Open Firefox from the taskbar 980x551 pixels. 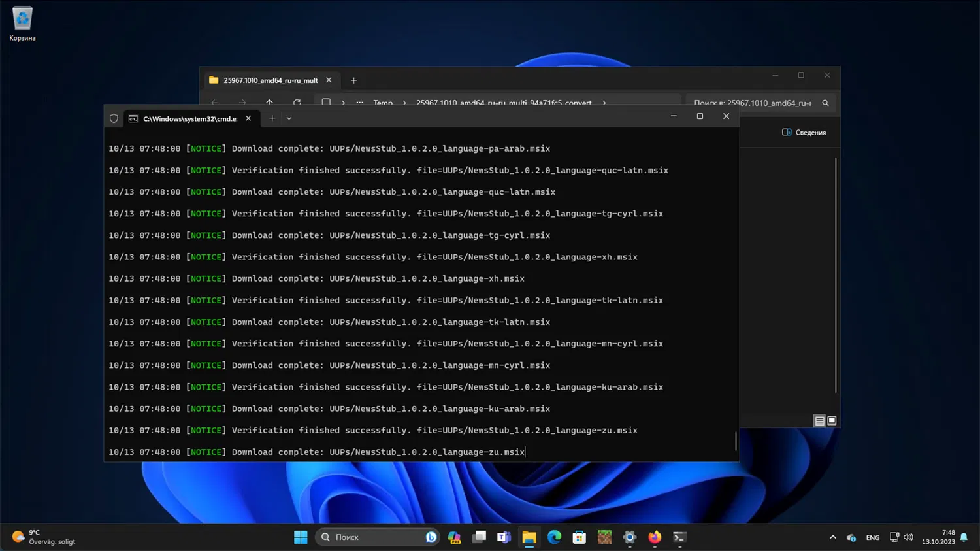[x=655, y=537]
